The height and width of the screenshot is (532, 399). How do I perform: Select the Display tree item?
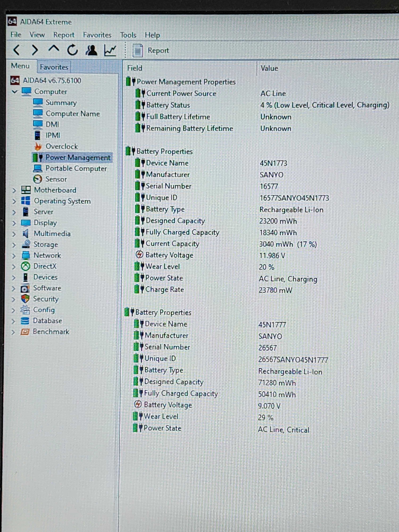click(x=45, y=223)
